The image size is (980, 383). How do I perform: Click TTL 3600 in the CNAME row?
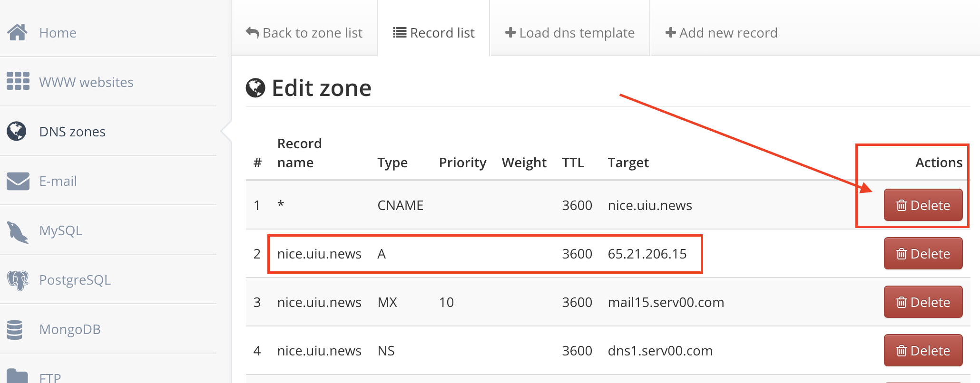(x=577, y=205)
